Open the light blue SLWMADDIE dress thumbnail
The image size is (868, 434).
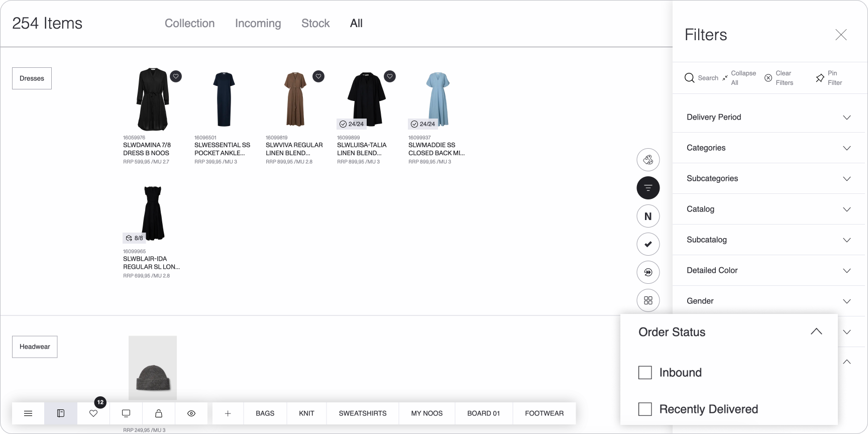(x=437, y=99)
